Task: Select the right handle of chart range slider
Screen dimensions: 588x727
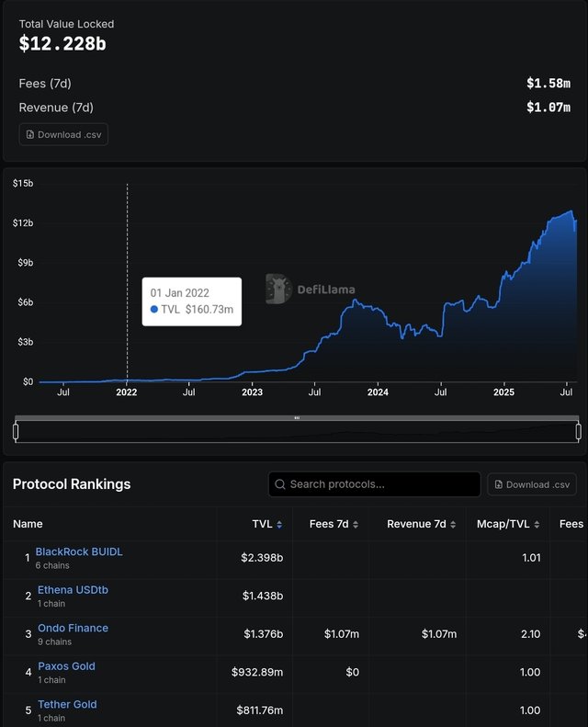Action: (578, 432)
